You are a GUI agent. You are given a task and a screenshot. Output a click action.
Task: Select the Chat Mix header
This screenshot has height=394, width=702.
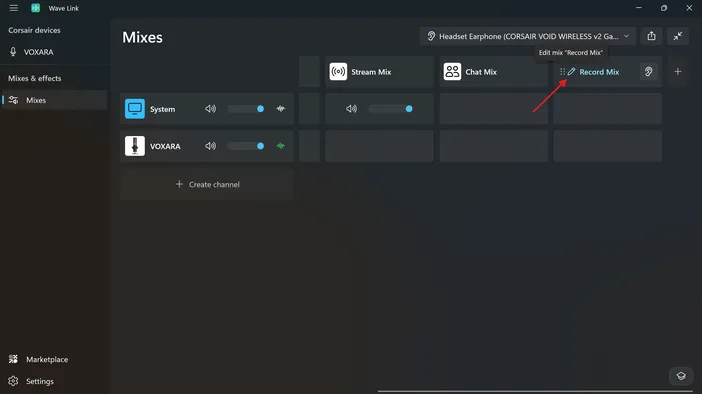493,72
